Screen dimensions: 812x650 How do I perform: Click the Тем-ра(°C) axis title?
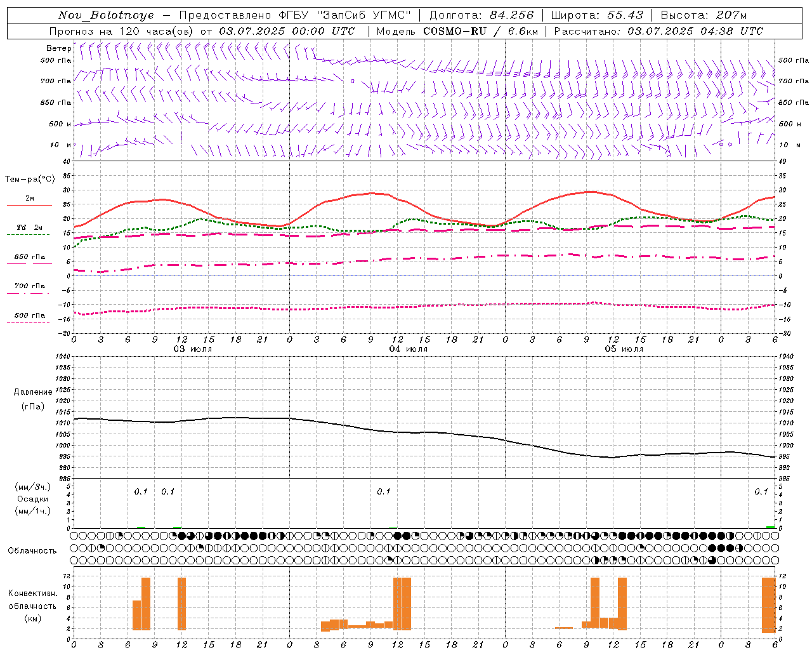coord(30,179)
